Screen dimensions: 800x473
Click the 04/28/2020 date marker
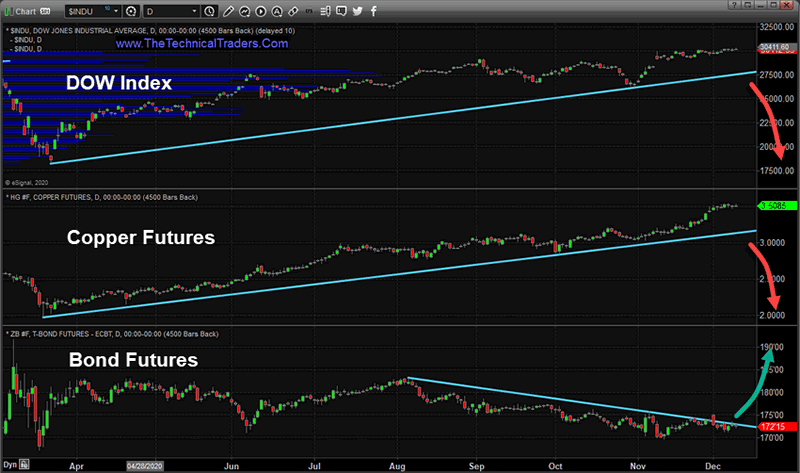(145, 466)
